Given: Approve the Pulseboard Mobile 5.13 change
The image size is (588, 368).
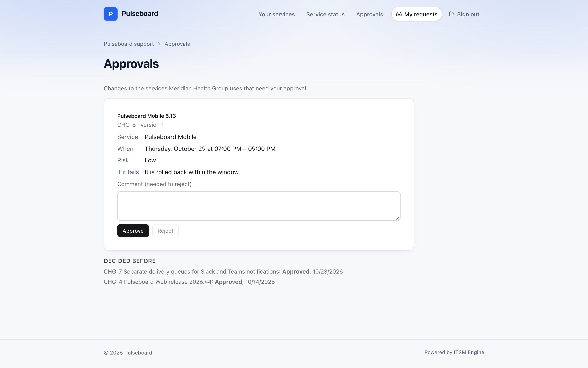Looking at the screenshot, I should click(133, 230).
